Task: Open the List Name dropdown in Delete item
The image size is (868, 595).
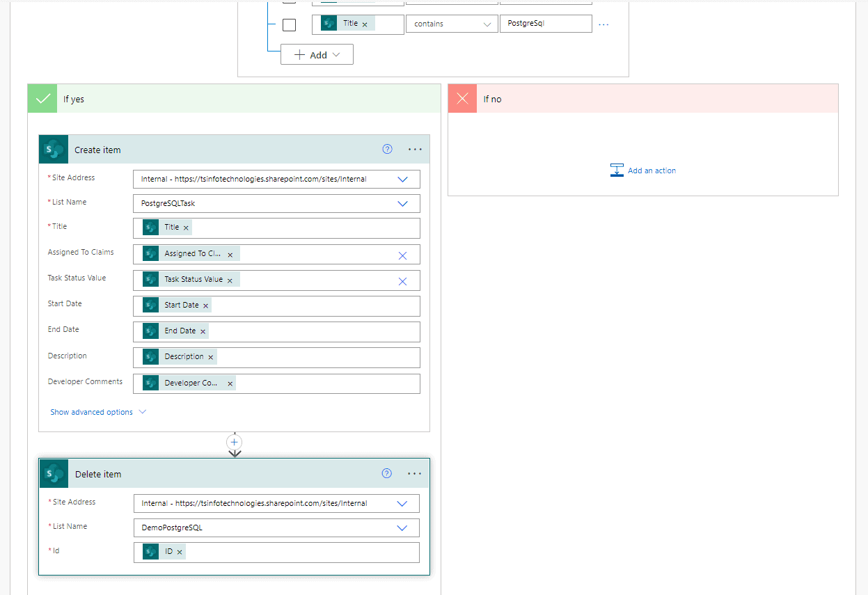Action: click(x=402, y=527)
